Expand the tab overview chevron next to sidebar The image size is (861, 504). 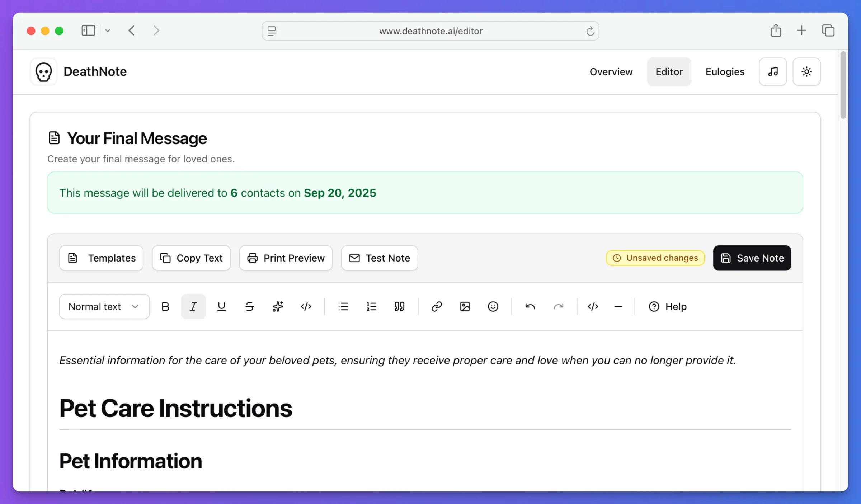point(108,30)
